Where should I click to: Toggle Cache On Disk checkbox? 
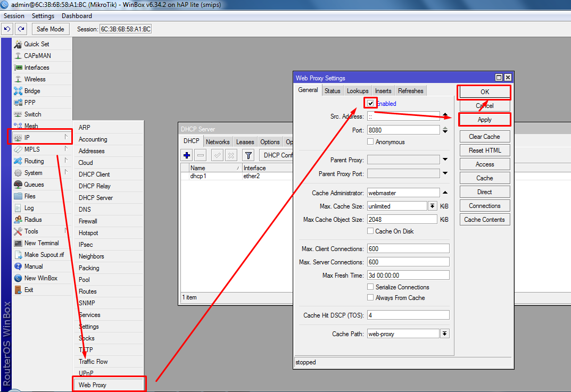click(x=370, y=231)
